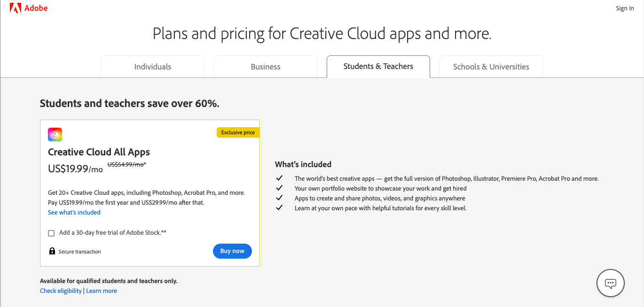Viewport: 644px width, 307px height.
Task: Click the strikethrough US$54.99/mo price
Action: click(x=126, y=164)
